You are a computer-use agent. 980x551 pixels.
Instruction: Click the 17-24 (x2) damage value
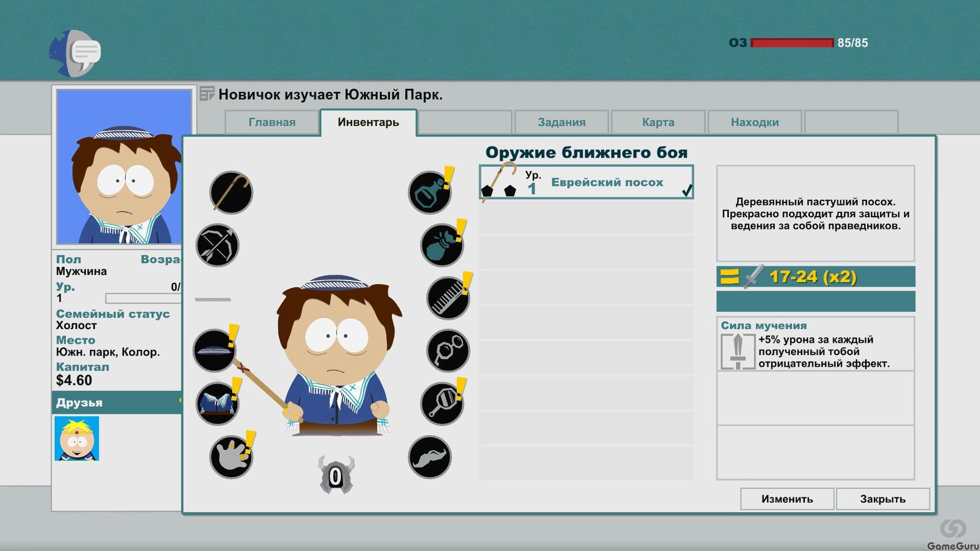coord(813,277)
